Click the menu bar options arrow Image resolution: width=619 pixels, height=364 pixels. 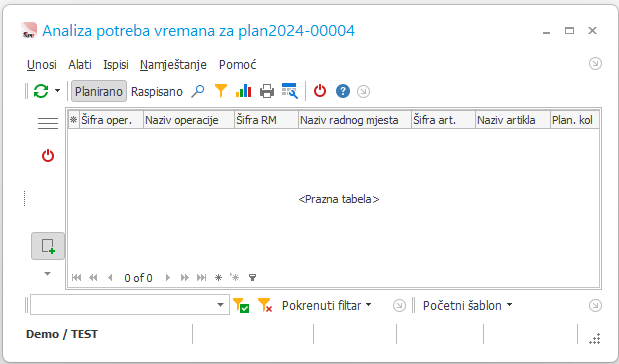pyautogui.click(x=595, y=64)
